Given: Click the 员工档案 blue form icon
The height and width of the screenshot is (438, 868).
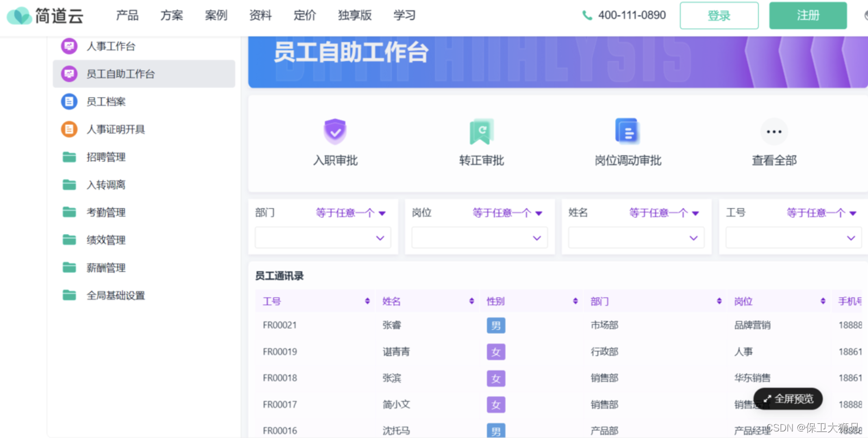Looking at the screenshot, I should pyautogui.click(x=69, y=102).
